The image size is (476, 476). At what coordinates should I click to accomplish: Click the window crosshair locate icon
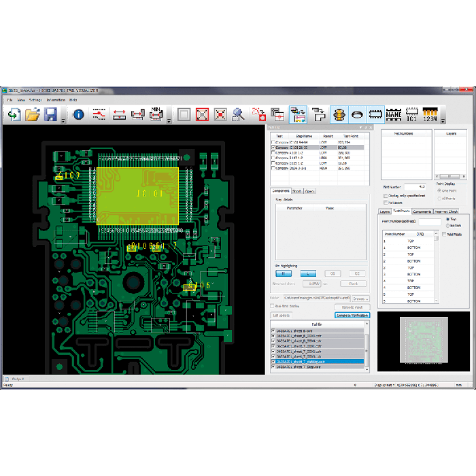(277, 114)
